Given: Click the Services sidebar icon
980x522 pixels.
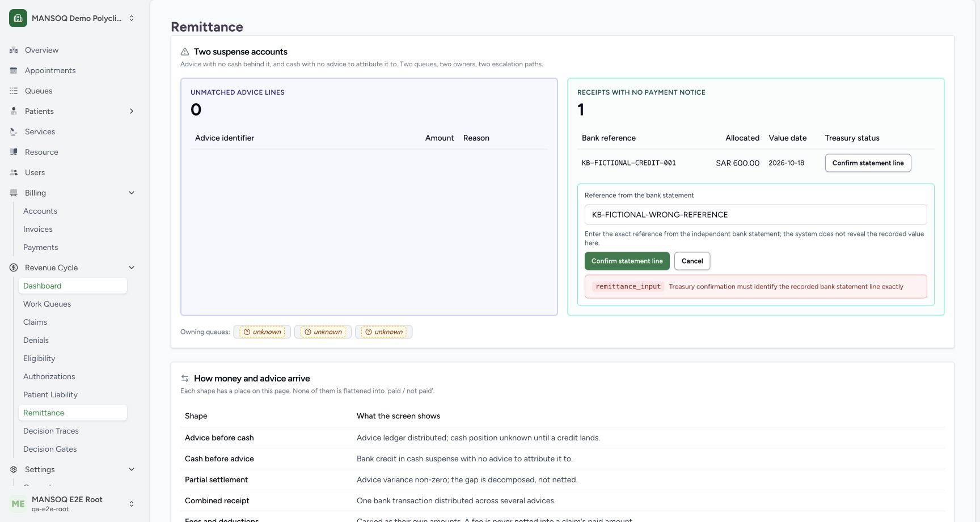Looking at the screenshot, I should tap(14, 132).
